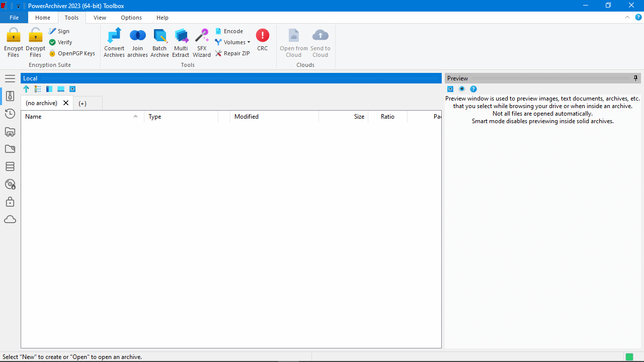Image resolution: width=644 pixels, height=362 pixels.
Task: Open the backup stack sidebar icon
Action: 10,166
